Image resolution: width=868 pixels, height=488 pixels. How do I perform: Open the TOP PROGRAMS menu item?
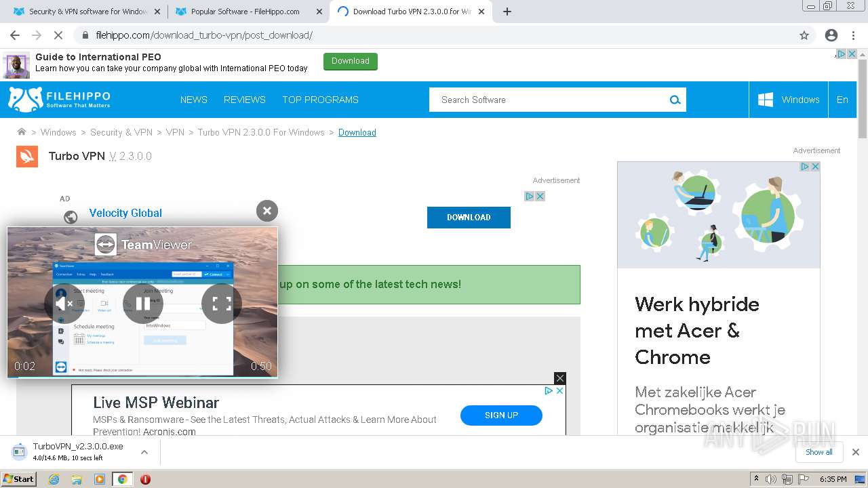click(320, 100)
